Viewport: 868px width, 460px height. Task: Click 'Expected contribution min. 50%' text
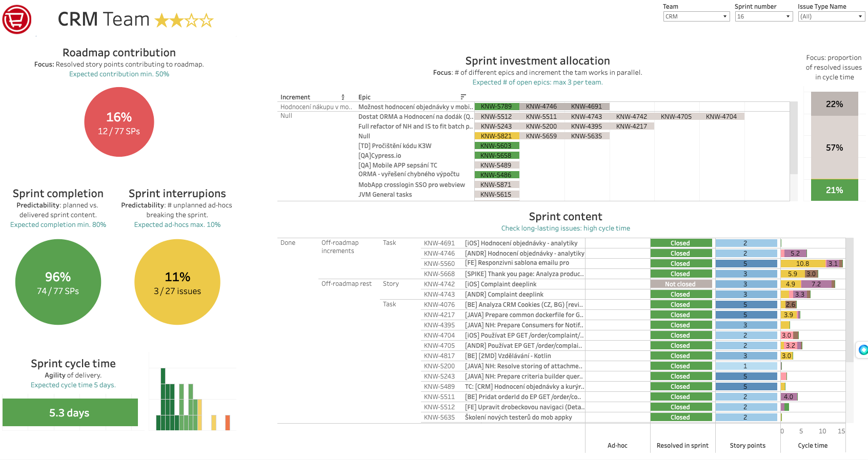tap(119, 74)
